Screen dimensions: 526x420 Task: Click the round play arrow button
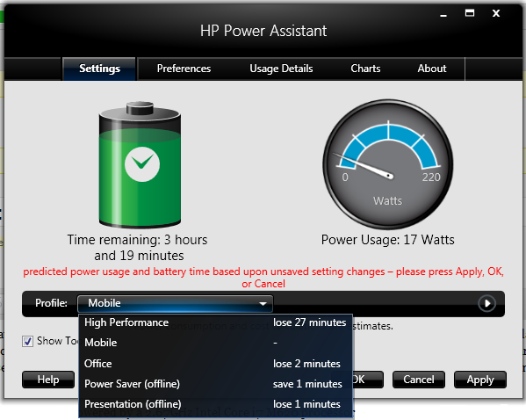[486, 303]
